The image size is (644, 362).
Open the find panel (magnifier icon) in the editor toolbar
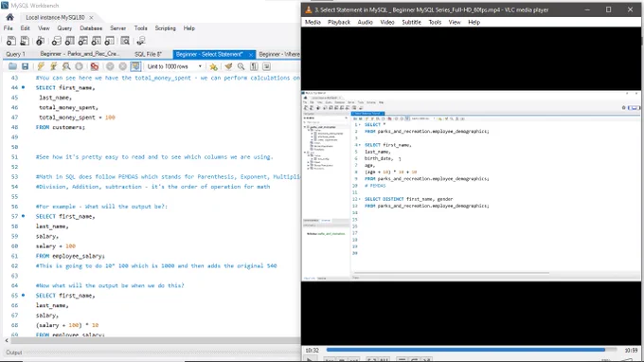point(241,66)
